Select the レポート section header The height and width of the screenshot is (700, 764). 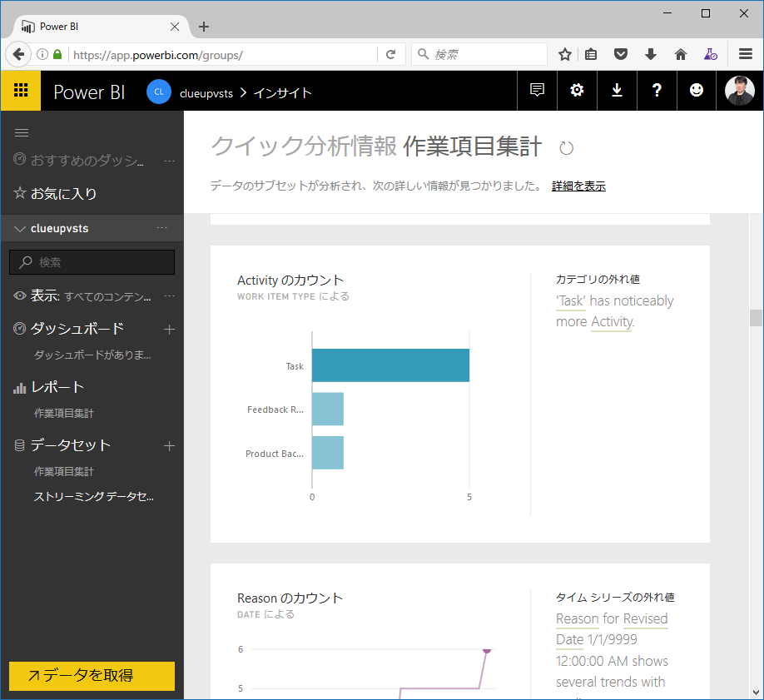pos(57,387)
